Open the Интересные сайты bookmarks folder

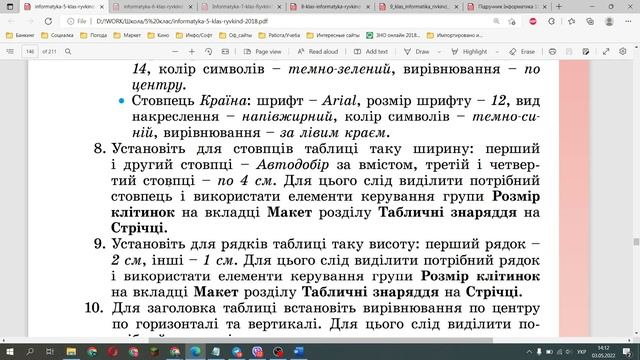point(333,36)
